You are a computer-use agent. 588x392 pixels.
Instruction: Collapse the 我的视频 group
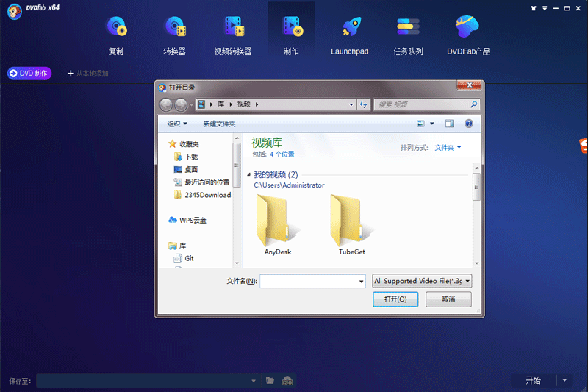click(x=249, y=174)
